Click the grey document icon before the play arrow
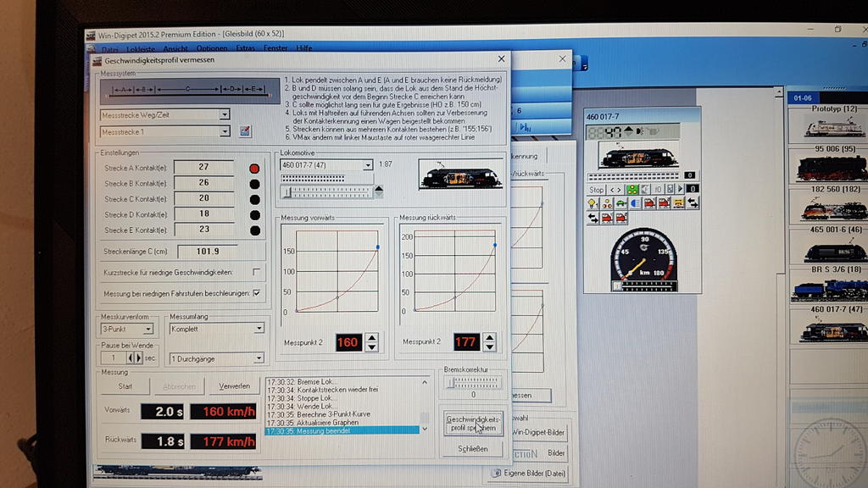Image resolution: width=868 pixels, height=488 pixels. (x=670, y=189)
